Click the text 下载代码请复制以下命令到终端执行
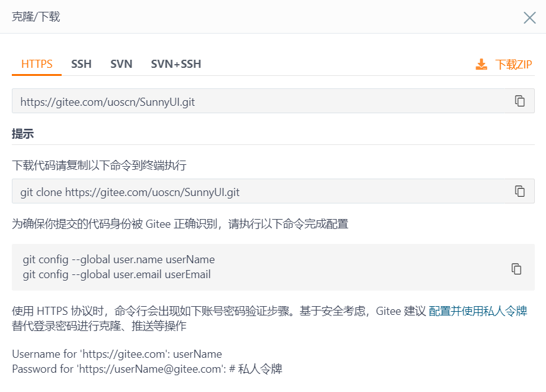 coord(99,165)
